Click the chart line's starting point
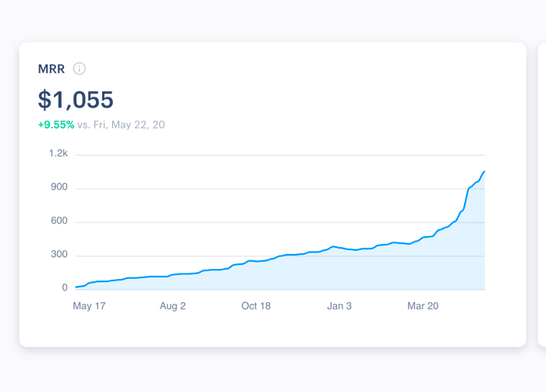The image size is (546, 392). point(76,288)
